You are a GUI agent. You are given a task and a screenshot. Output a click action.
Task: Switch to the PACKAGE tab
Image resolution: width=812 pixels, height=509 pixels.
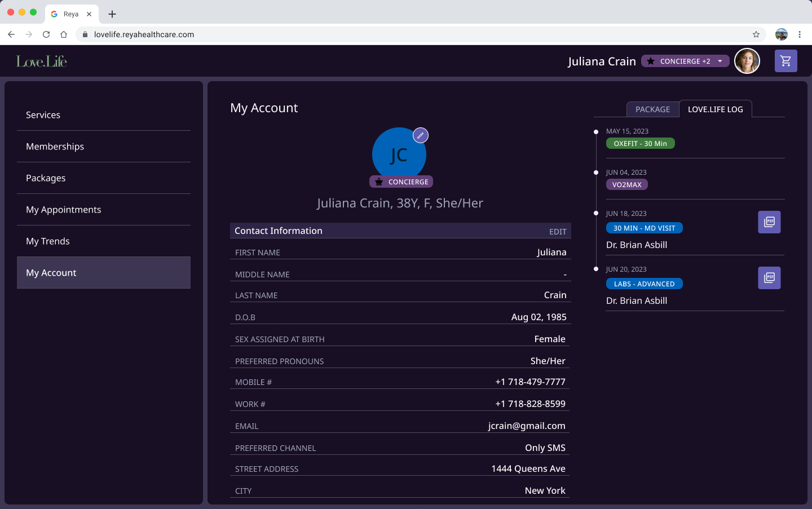tap(652, 109)
